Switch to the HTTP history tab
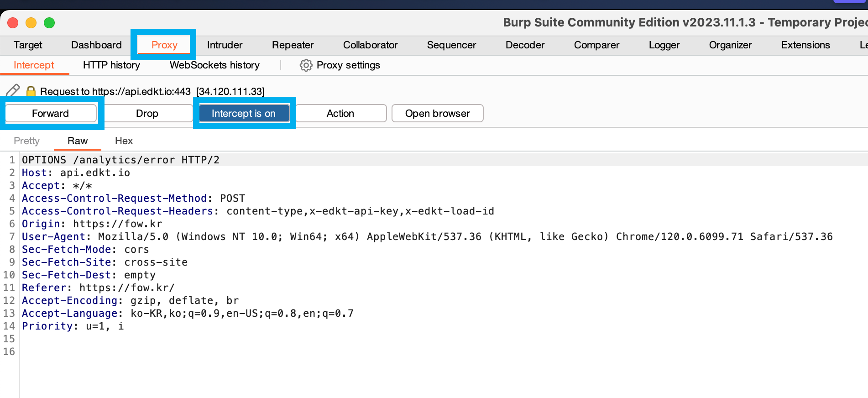 coord(111,65)
